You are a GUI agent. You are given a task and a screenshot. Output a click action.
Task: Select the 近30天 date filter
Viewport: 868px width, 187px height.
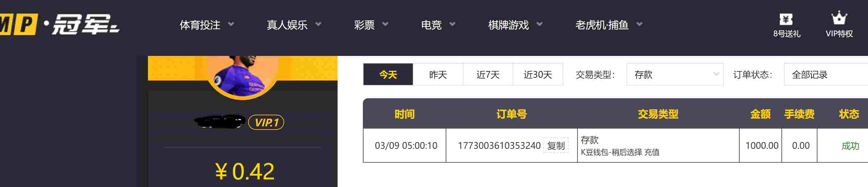tap(538, 74)
